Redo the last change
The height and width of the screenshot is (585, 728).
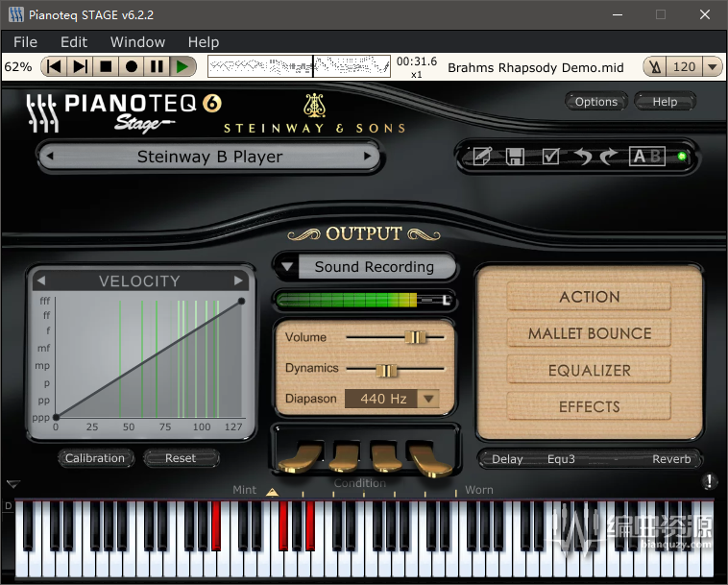608,157
